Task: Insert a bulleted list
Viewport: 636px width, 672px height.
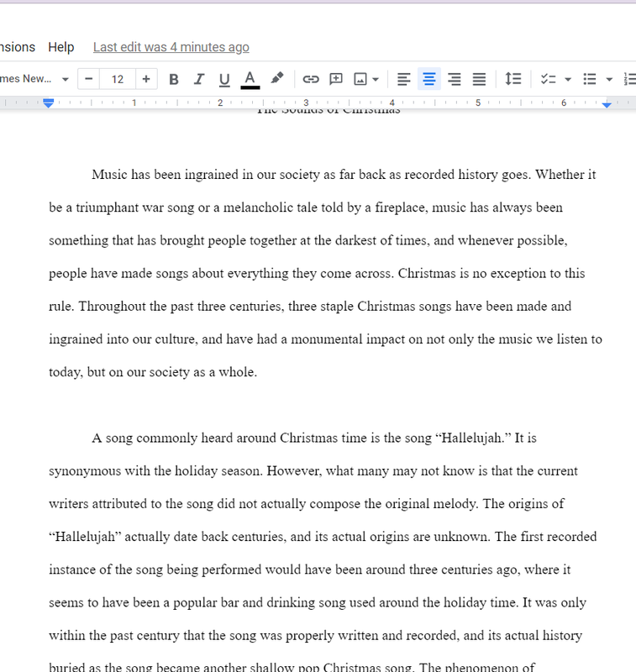Action: coord(590,79)
